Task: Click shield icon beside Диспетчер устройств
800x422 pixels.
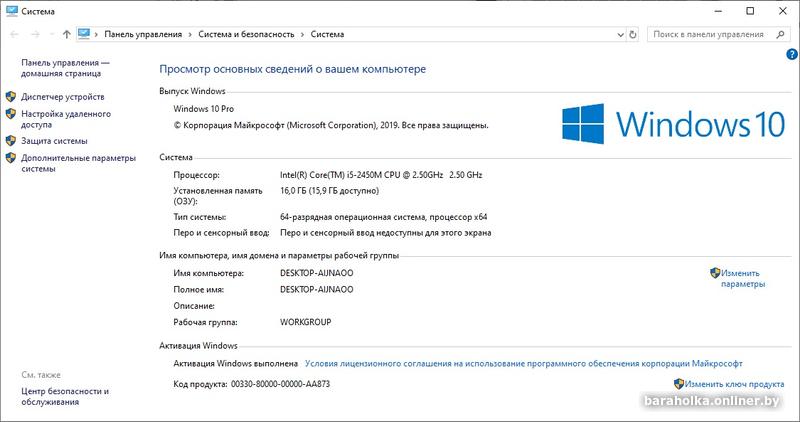Action: pyautogui.click(x=11, y=96)
